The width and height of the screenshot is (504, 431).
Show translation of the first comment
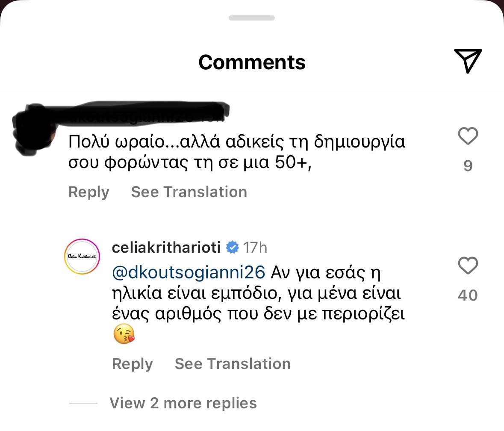click(x=189, y=192)
